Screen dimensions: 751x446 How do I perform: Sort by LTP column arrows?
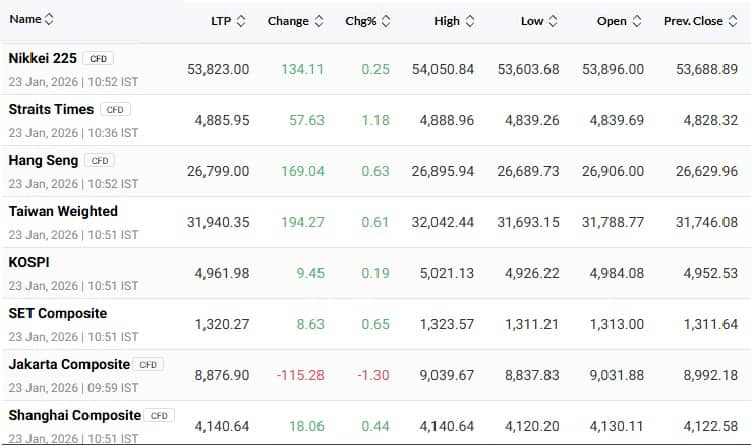pos(241,21)
